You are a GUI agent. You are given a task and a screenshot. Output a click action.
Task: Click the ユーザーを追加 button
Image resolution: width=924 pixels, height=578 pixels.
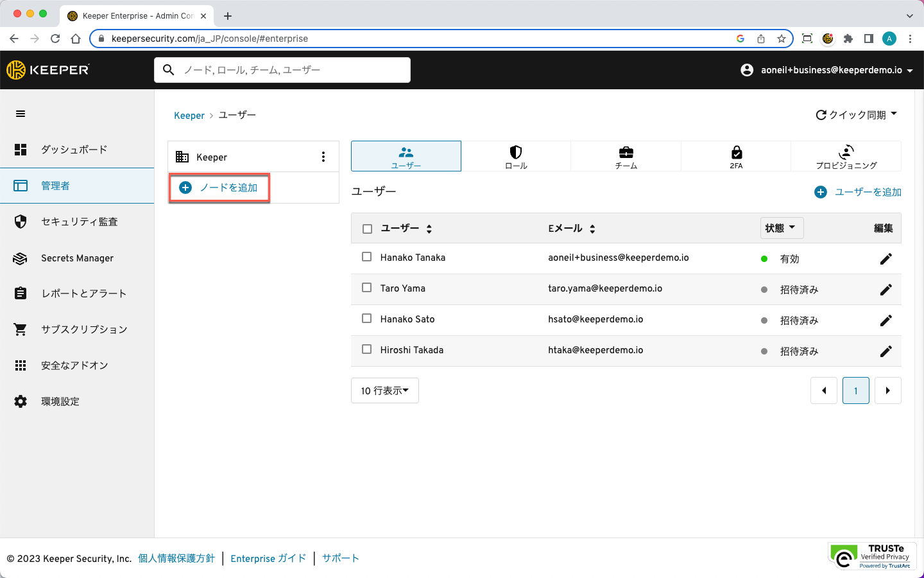[858, 192]
